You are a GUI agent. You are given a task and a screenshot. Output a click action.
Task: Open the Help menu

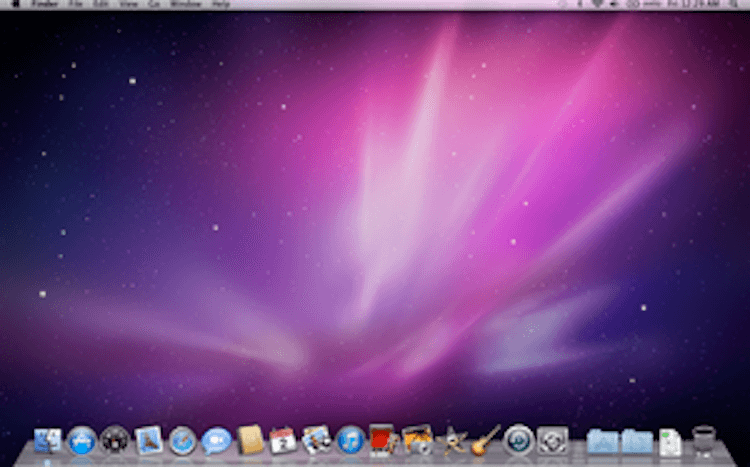221,4
